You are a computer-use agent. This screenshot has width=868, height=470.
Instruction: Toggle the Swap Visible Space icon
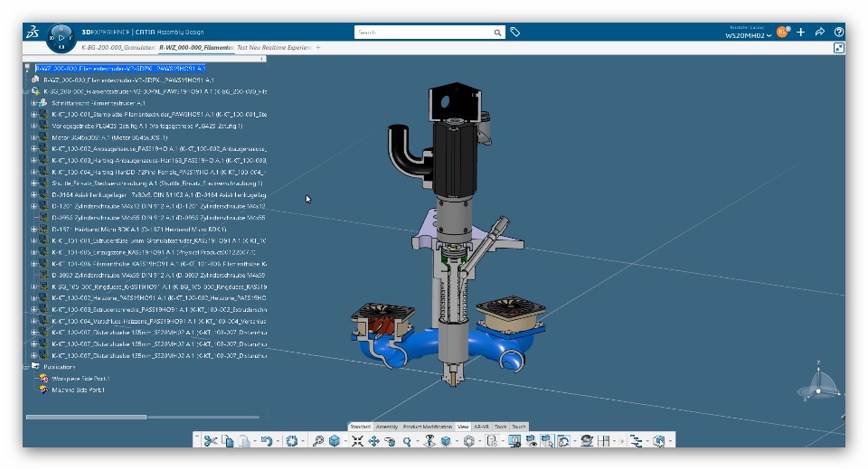click(x=547, y=441)
